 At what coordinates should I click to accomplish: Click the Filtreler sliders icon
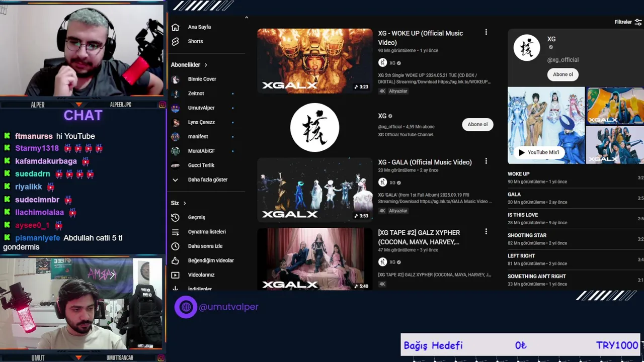pyautogui.click(x=638, y=22)
